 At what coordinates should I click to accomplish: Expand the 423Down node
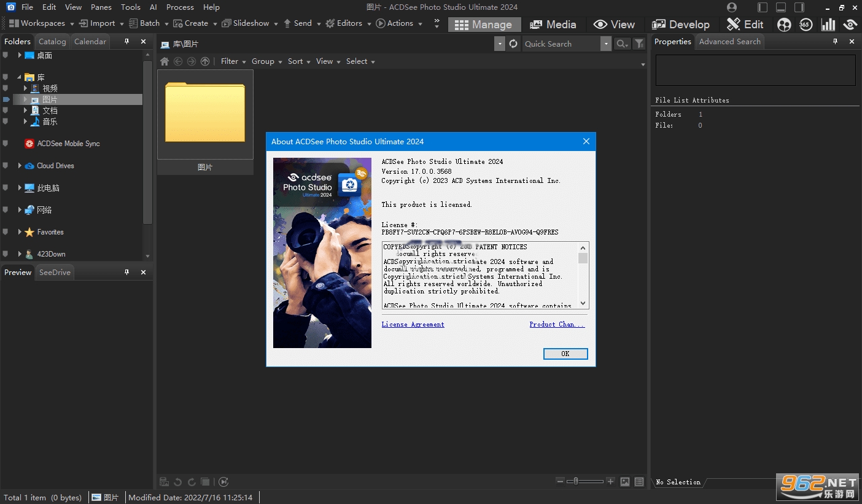point(20,254)
